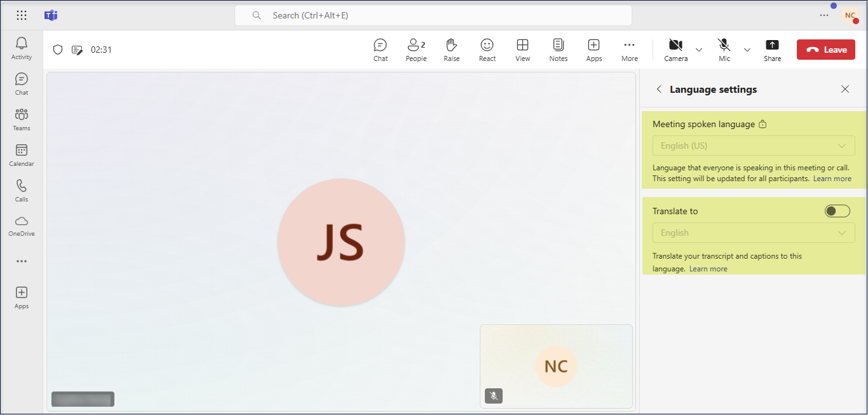The image size is (868, 415).
Task: Switch to Calendar in left sidebar
Action: (22, 154)
